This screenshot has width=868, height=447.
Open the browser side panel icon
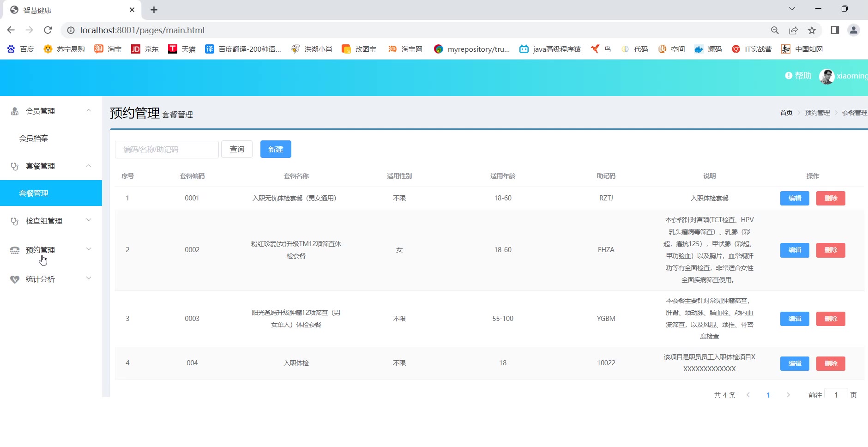point(835,30)
